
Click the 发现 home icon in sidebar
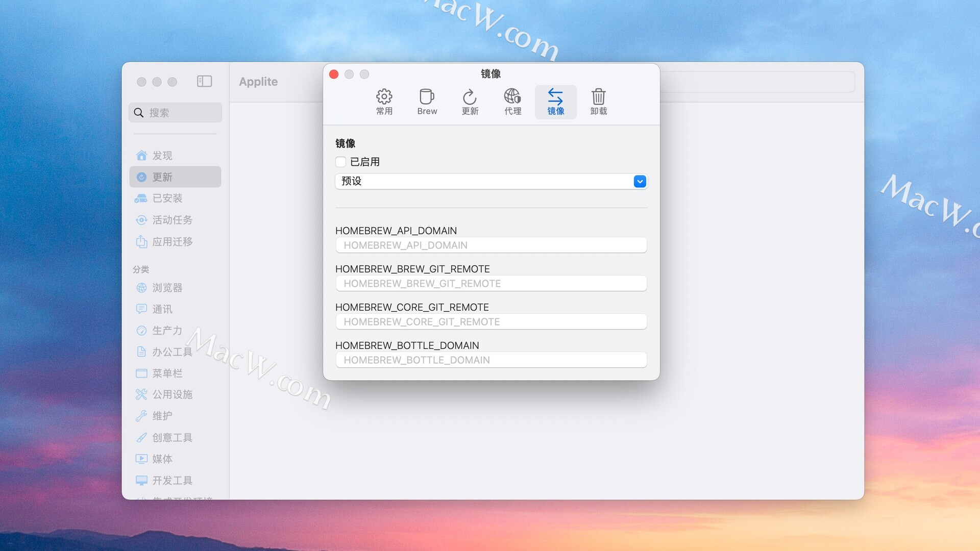coord(142,156)
